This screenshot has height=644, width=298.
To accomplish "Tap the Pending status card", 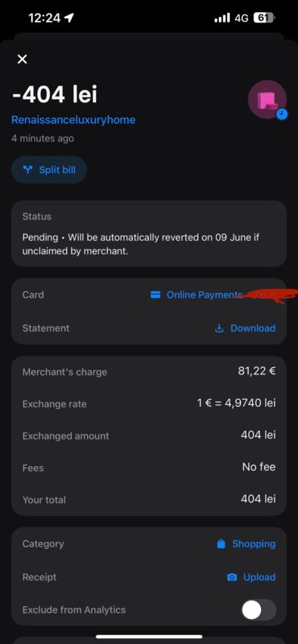I will click(149, 233).
